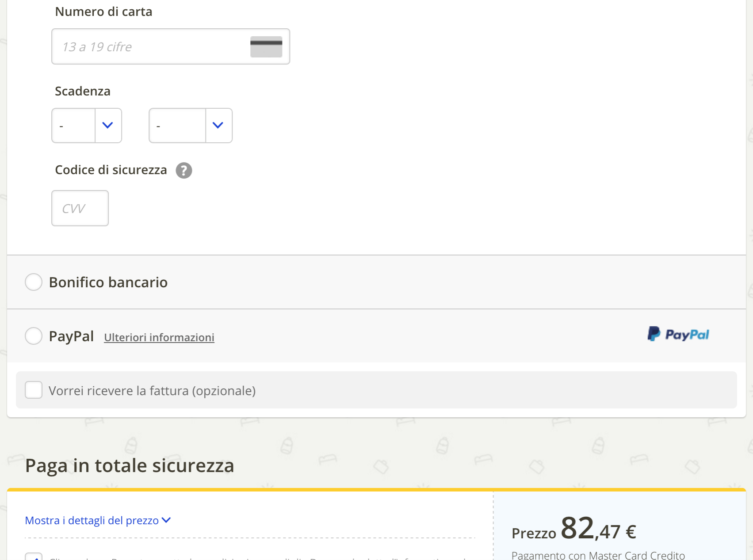Viewport: 753px width, 560px height.
Task: Click the 82,47 € price amount
Action: [598, 529]
